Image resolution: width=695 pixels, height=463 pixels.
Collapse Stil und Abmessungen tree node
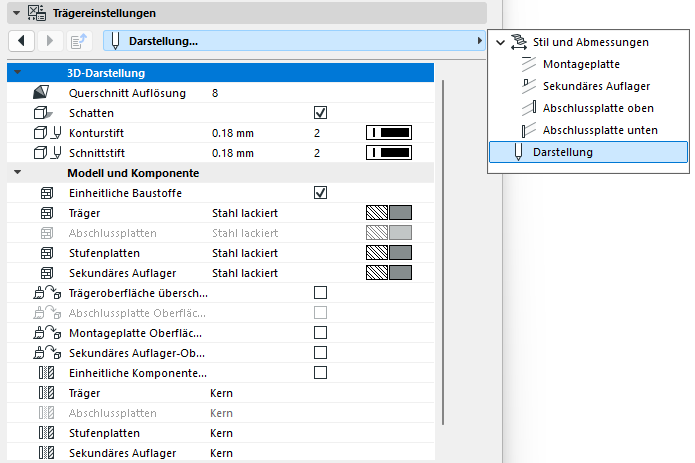500,43
